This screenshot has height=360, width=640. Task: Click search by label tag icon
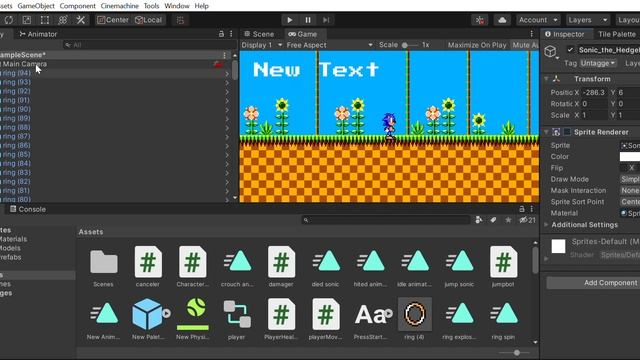point(493,220)
